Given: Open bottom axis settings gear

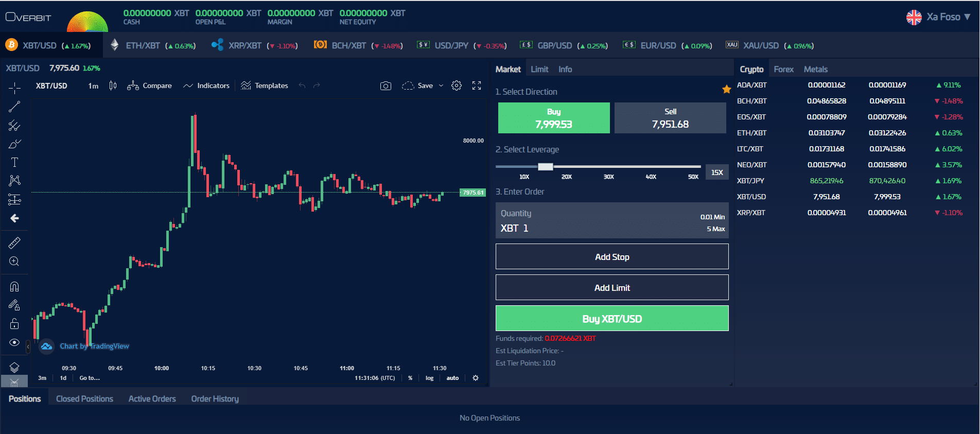Looking at the screenshot, I should (476, 378).
